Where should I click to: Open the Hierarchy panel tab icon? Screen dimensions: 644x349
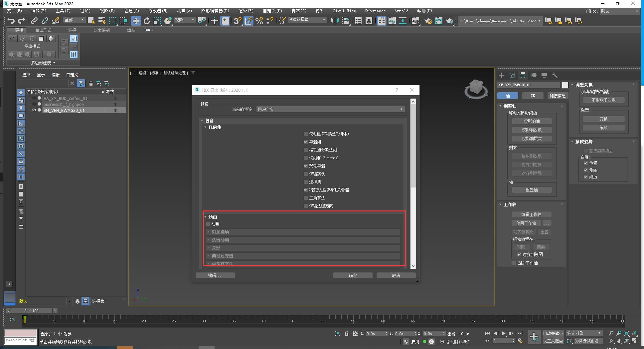[523, 75]
